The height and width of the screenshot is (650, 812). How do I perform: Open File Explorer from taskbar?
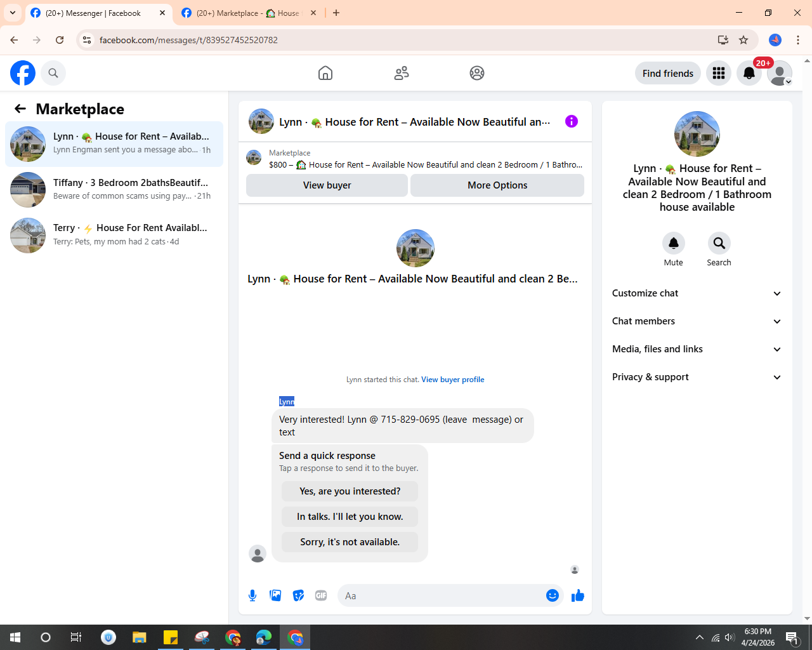click(x=140, y=637)
